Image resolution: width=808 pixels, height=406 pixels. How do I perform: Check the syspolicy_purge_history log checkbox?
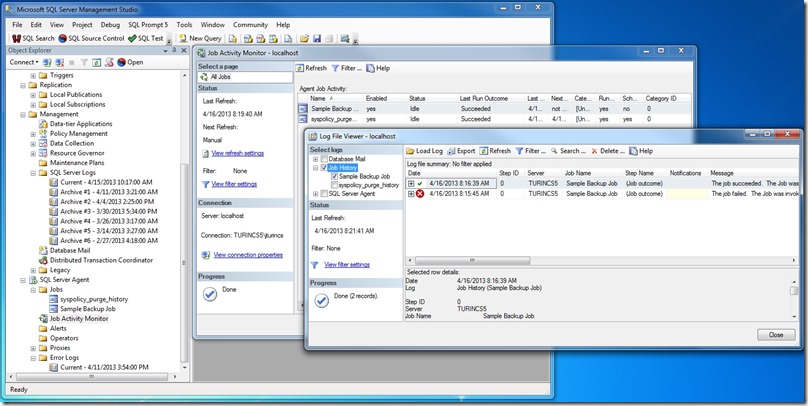pos(334,184)
